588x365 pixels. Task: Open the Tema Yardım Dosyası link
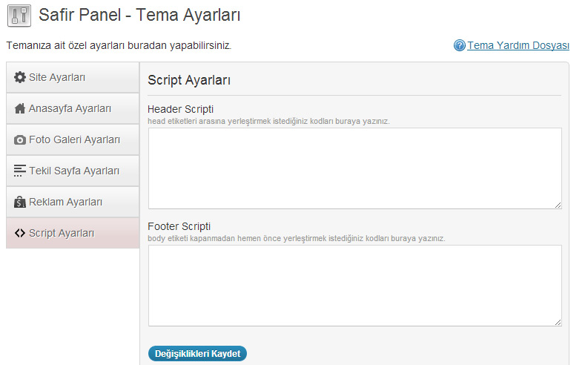[x=518, y=45]
